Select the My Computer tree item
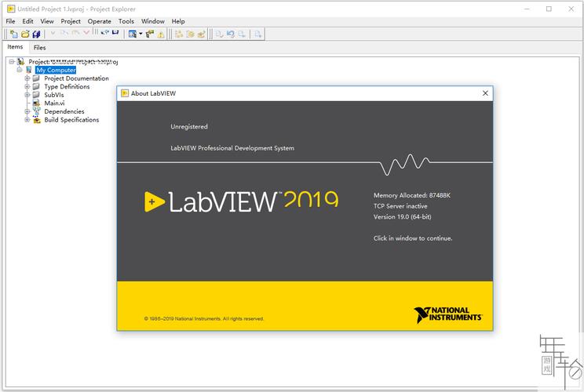The image size is (584, 392). [x=56, y=70]
